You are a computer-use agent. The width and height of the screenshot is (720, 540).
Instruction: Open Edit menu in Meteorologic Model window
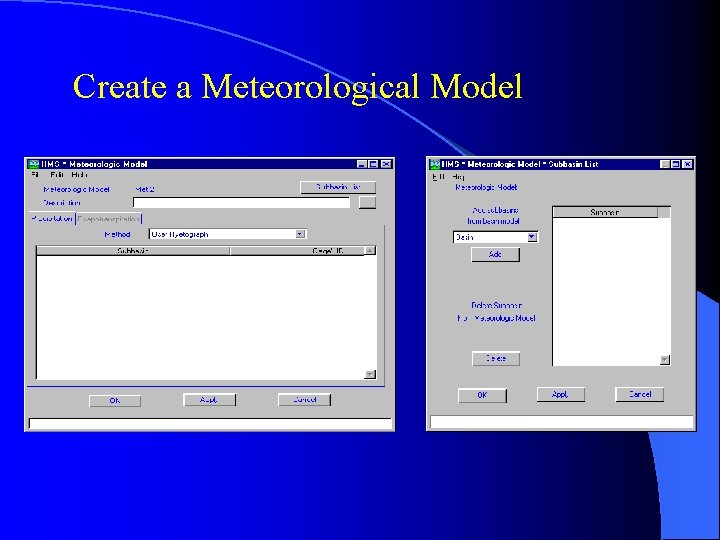point(57,175)
